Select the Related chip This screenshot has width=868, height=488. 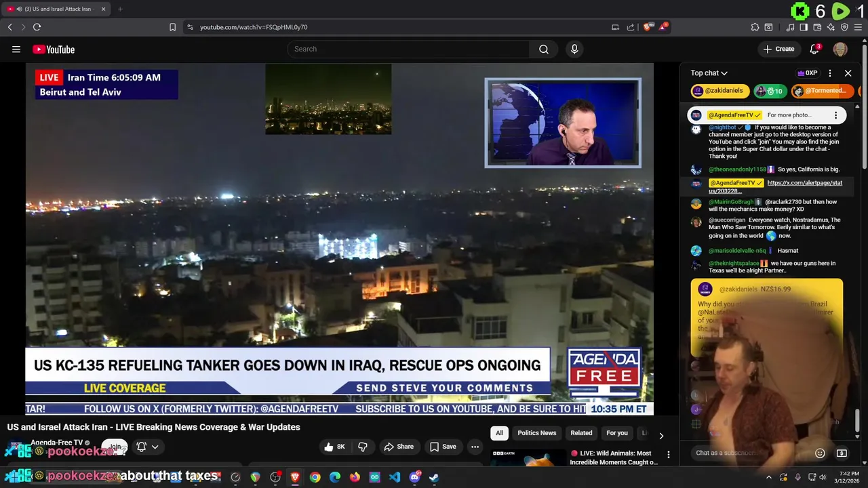[581, 433]
